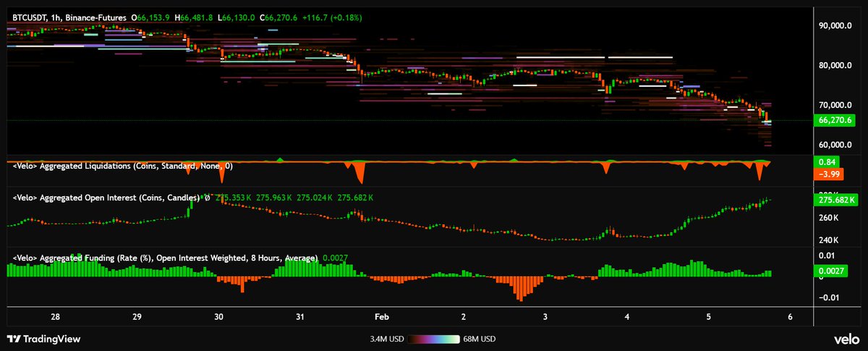
Task: Click the 30 date on time axis
Action: click(x=218, y=316)
